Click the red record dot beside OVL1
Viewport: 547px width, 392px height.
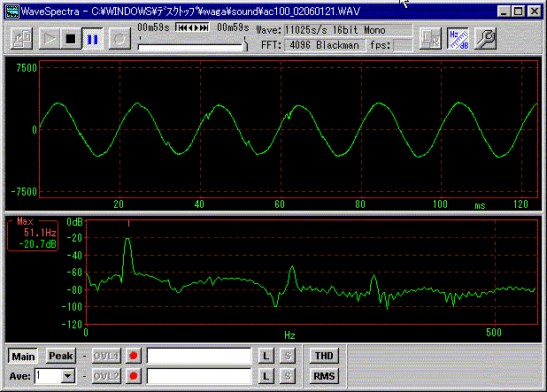pos(134,356)
